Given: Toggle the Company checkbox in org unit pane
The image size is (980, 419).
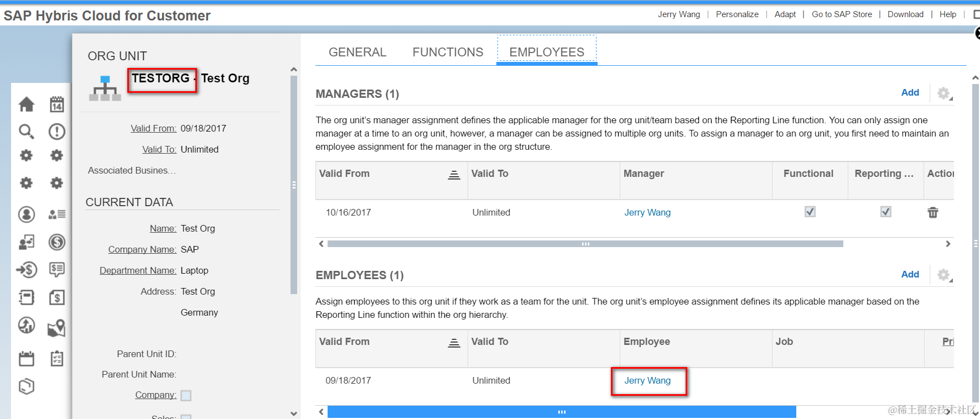Looking at the screenshot, I should pyautogui.click(x=186, y=395).
